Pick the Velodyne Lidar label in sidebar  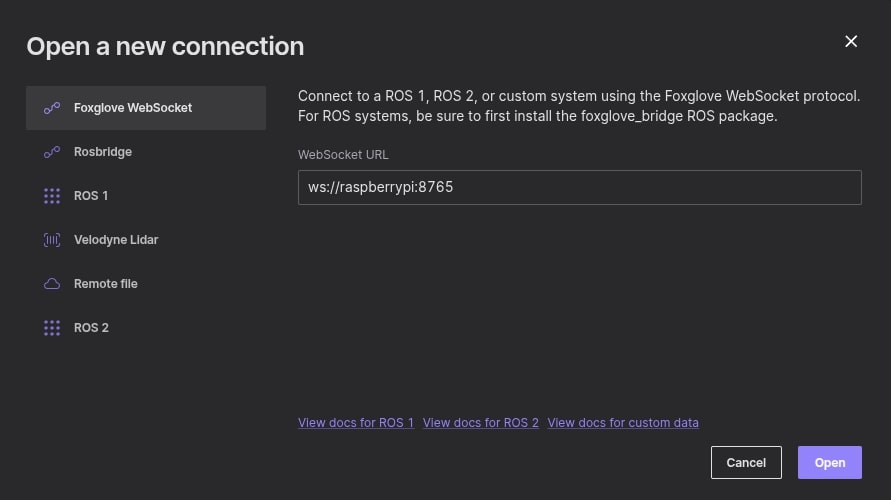pyautogui.click(x=116, y=240)
